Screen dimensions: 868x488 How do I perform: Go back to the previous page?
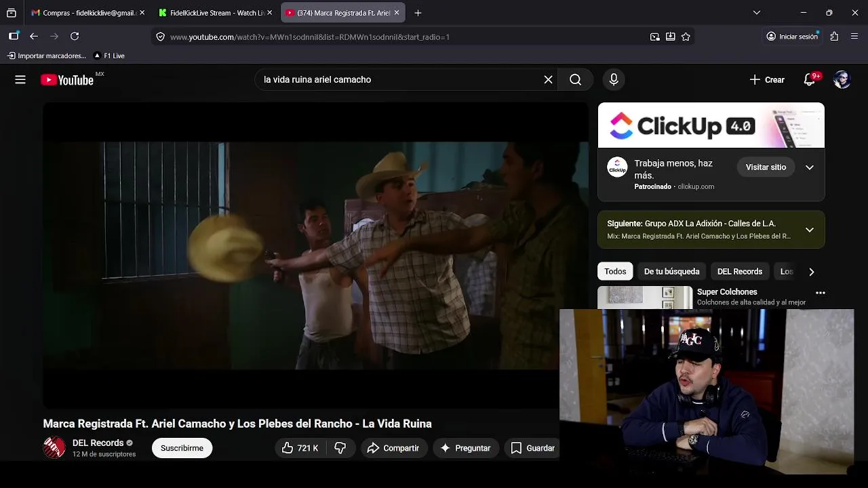point(34,37)
